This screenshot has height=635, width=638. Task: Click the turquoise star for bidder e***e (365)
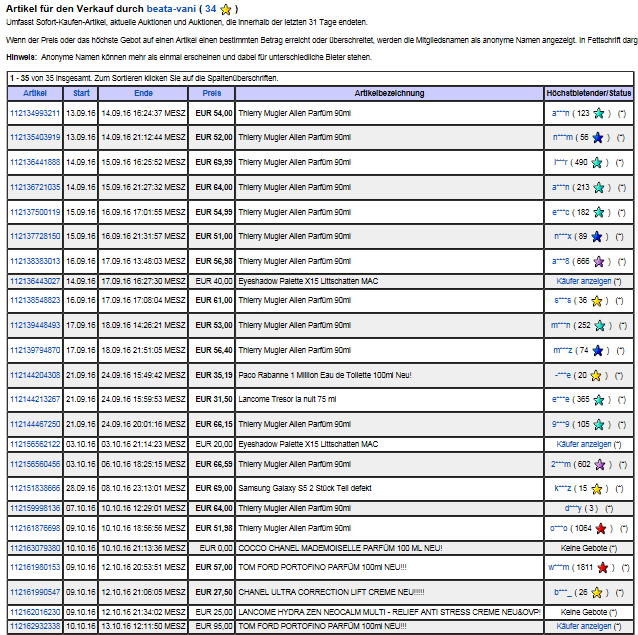coord(599,400)
